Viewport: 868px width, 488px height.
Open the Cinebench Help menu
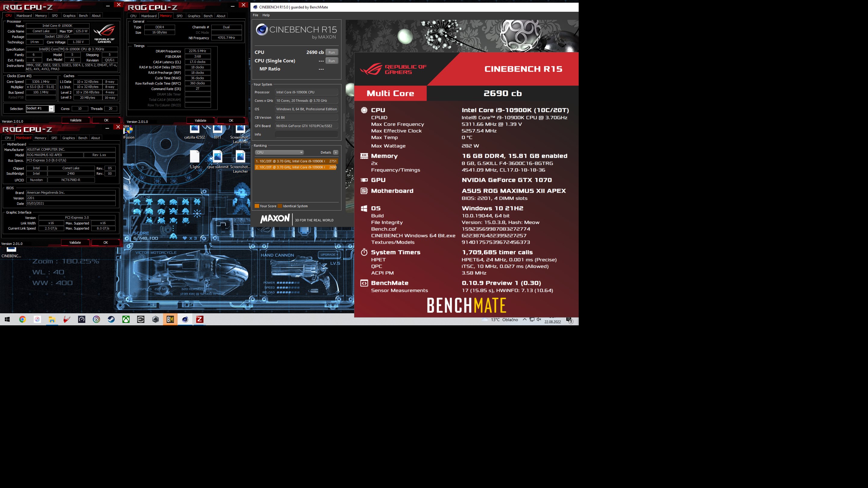[x=266, y=15]
